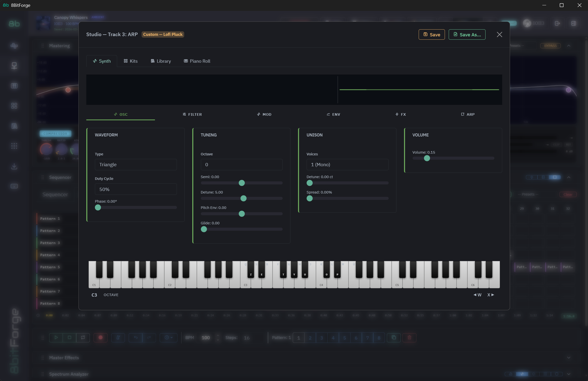Switch to the Kits tab
Viewport: 588px width, 381px height.
pos(130,61)
